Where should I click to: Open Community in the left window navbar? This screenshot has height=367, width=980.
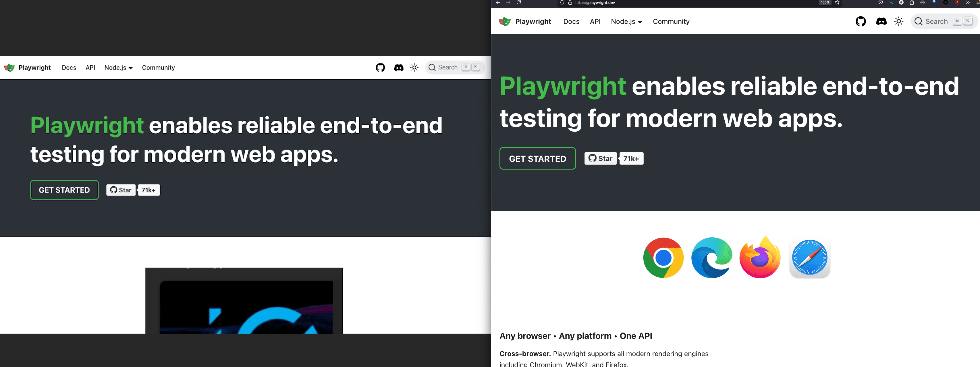click(158, 67)
